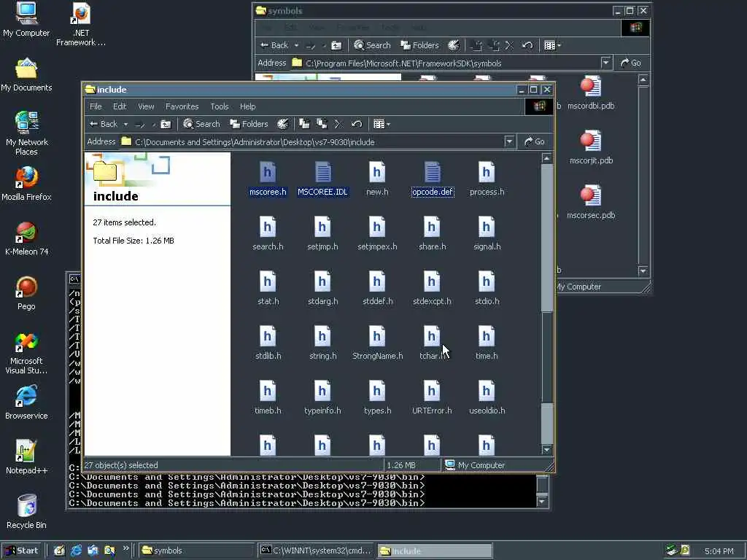Viewport: 747px width, 560px height.
Task: Select the stddef.h file
Action: [377, 289]
